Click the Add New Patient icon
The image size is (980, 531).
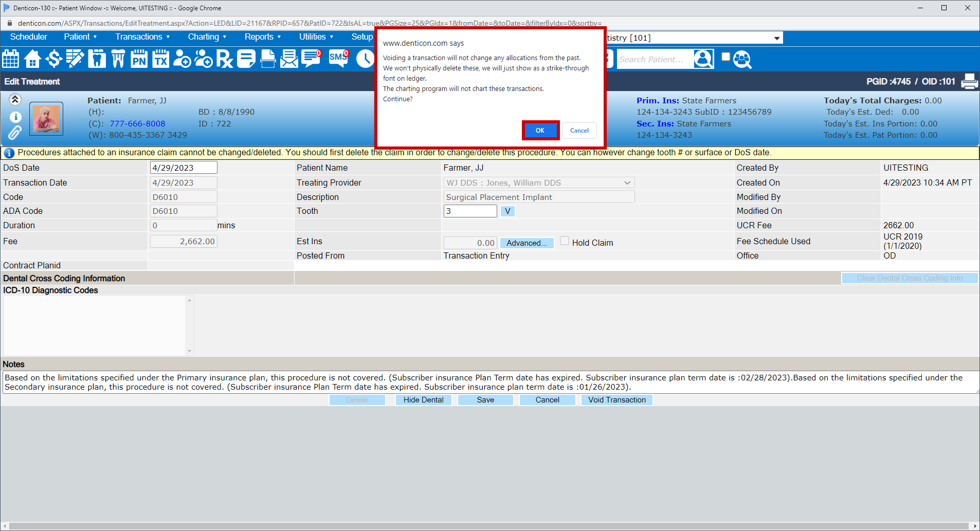(182, 59)
